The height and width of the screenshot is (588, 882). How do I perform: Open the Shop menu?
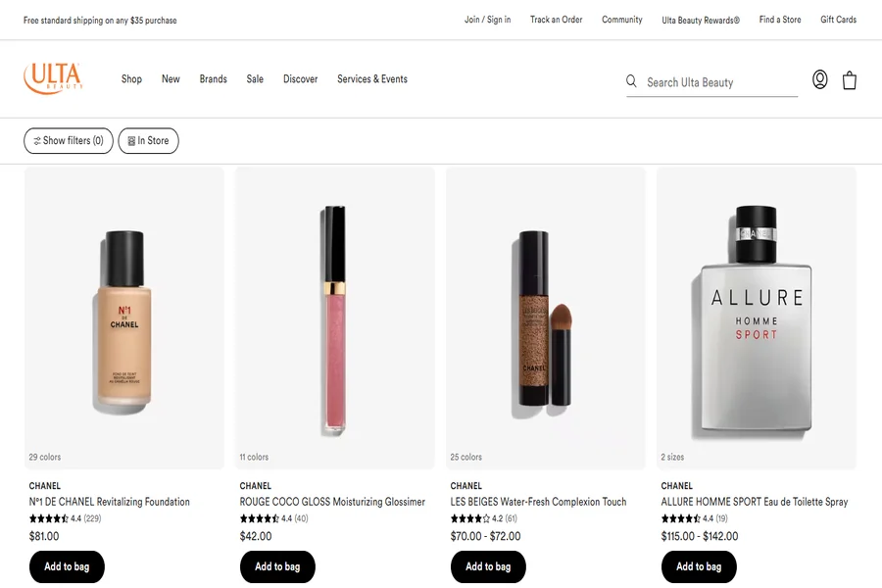131,79
